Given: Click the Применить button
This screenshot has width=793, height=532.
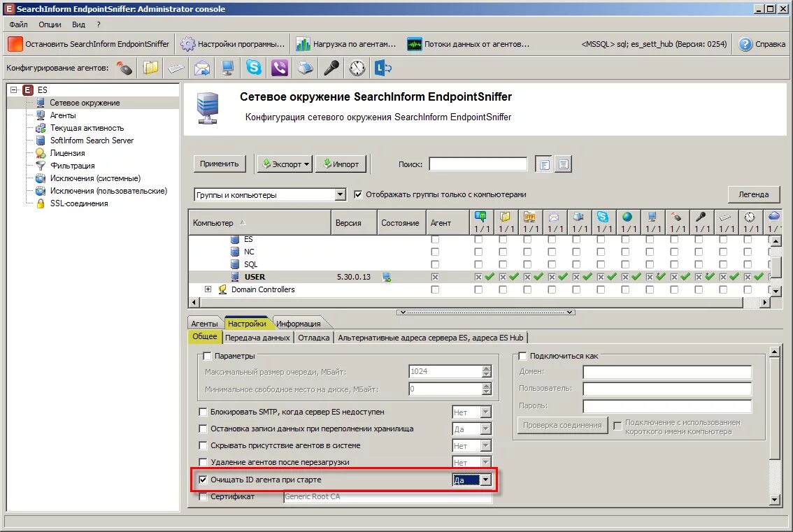Looking at the screenshot, I should 219,164.
